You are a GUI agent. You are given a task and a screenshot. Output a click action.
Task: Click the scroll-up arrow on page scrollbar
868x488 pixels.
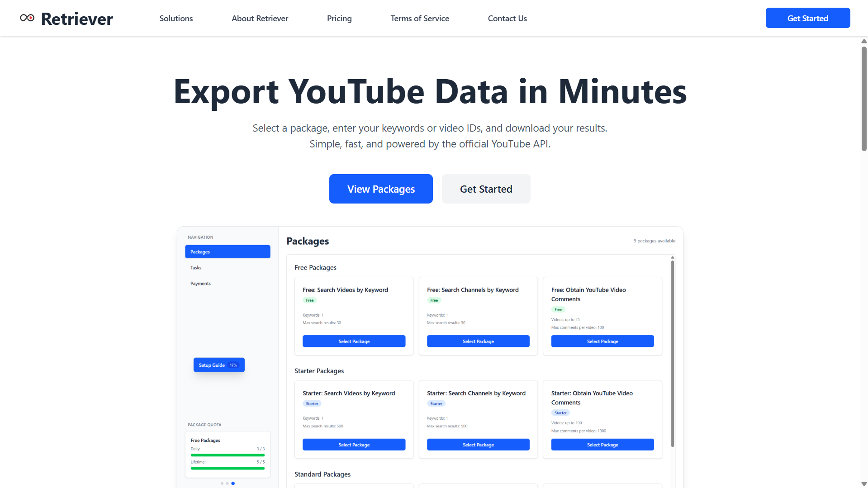[x=863, y=41]
